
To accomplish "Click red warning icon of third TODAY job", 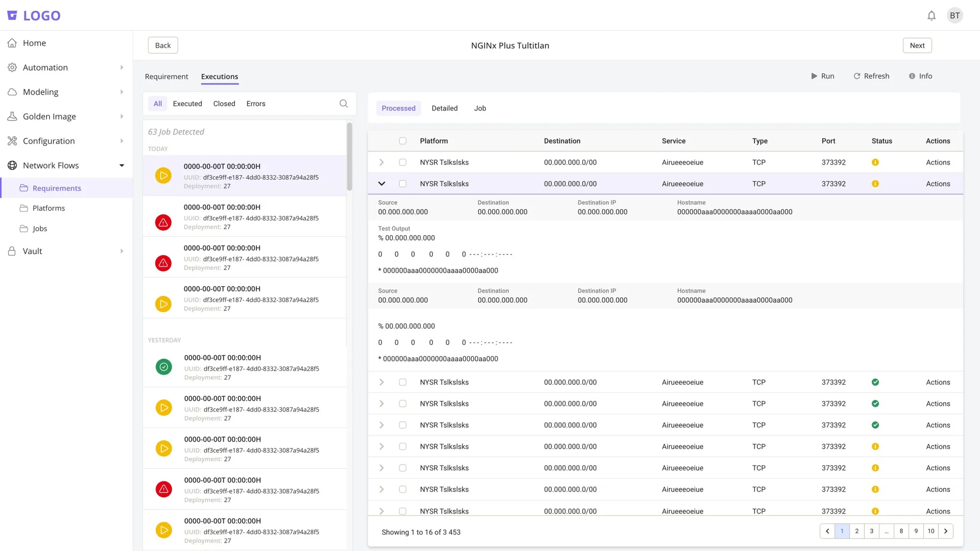I will tap(163, 263).
